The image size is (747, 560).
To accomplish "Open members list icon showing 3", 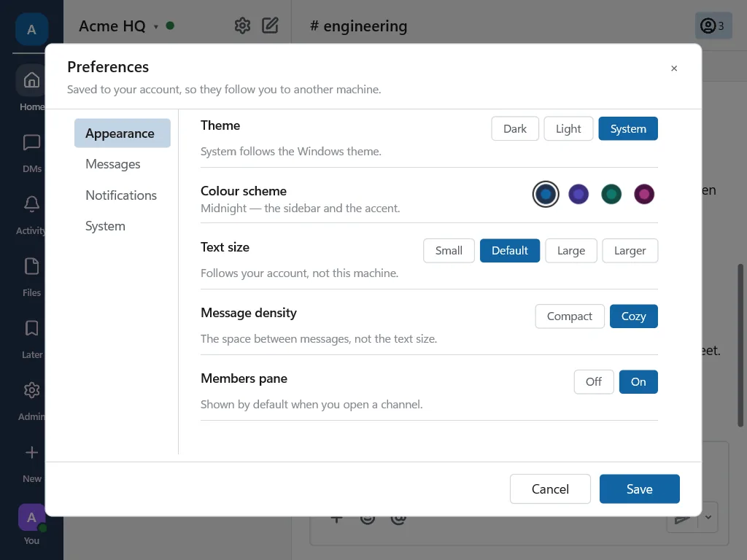I will (x=713, y=26).
